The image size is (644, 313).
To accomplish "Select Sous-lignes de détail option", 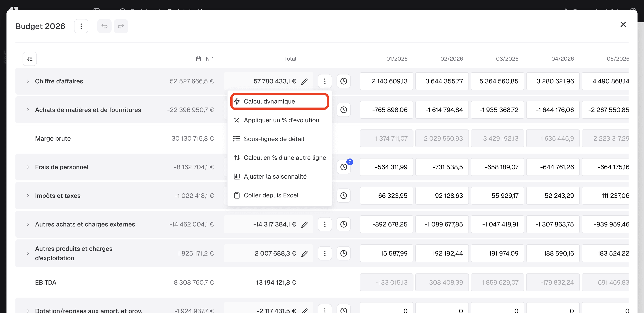I will [x=280, y=139].
